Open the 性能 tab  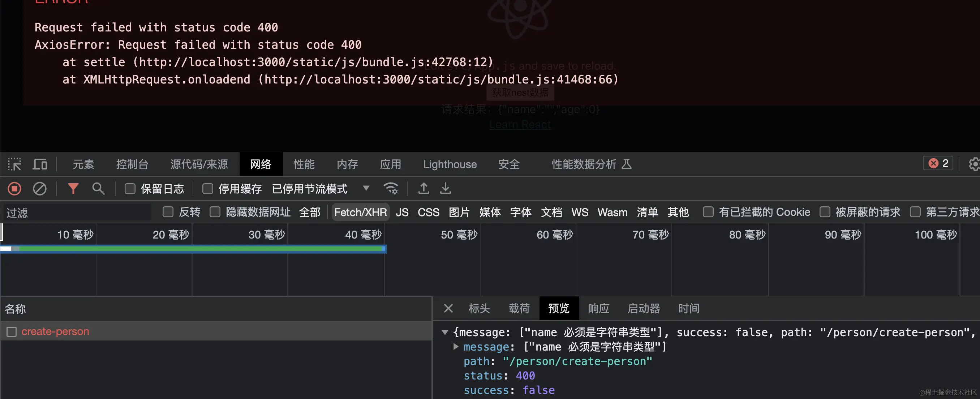tap(304, 164)
